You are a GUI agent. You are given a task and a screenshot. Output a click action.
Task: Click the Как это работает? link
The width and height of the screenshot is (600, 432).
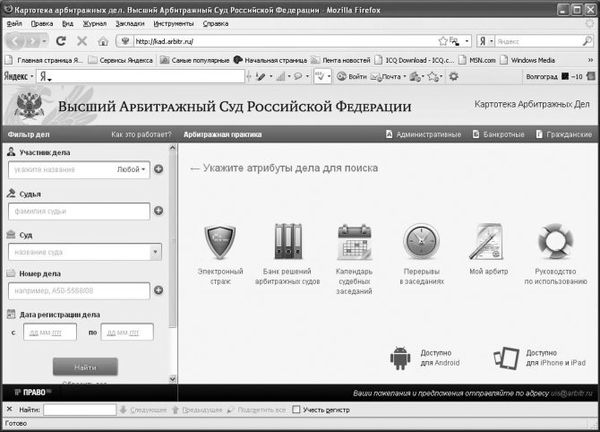click(141, 134)
